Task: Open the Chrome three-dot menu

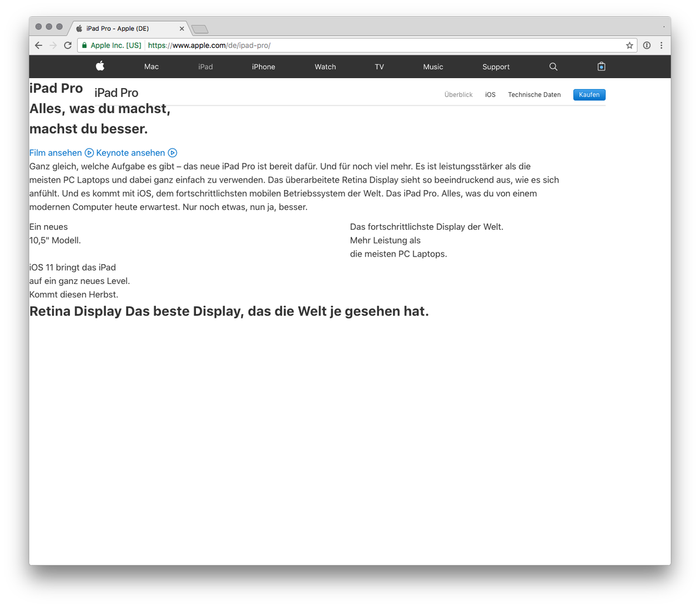Action: [x=661, y=45]
